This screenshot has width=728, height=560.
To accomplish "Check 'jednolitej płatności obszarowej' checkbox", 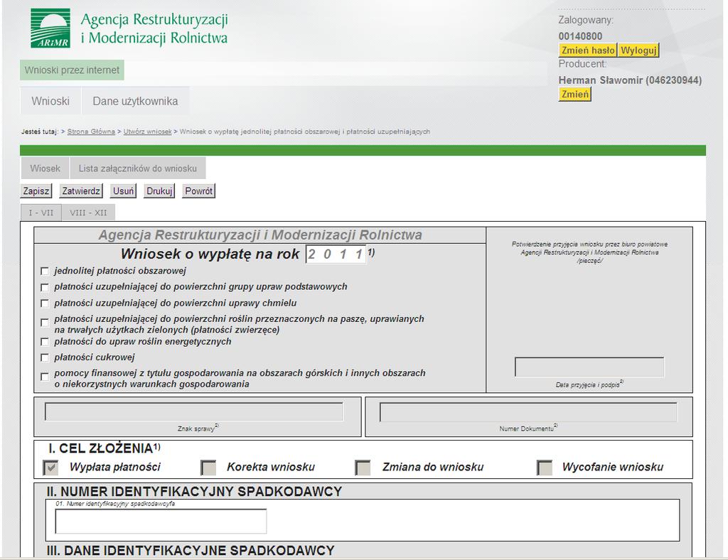I will tap(45, 271).
